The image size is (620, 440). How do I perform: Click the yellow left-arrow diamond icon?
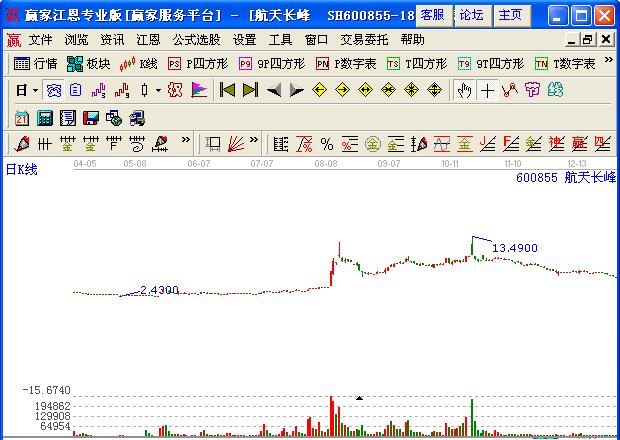point(320,90)
